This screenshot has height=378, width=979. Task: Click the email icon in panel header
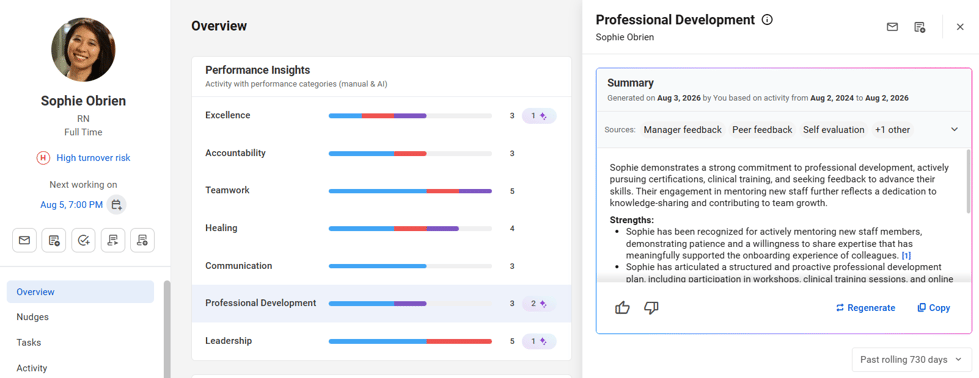[892, 27]
